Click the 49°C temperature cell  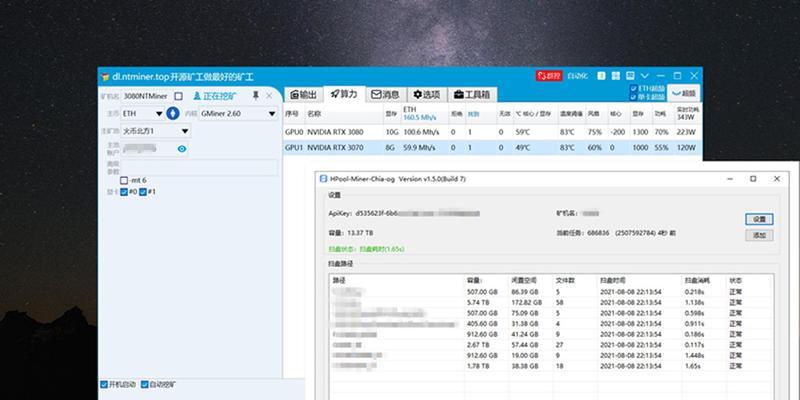(x=523, y=148)
